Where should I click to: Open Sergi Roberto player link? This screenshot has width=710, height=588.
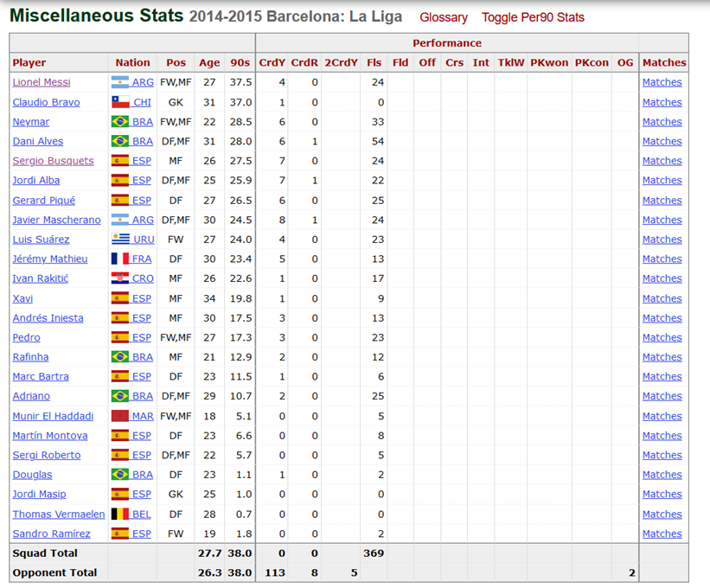pos(47,455)
